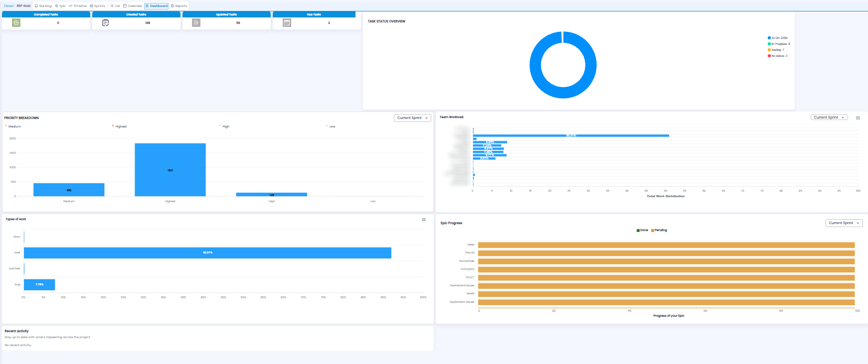The width and height of the screenshot is (868, 364).
Task: Click the Close breadcrumb link
Action: tap(8, 6)
